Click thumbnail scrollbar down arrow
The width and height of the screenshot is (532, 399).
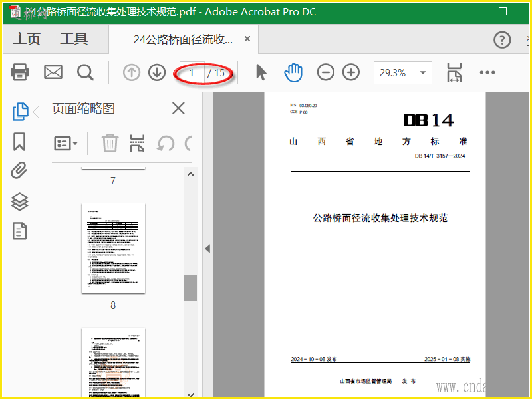(191, 394)
